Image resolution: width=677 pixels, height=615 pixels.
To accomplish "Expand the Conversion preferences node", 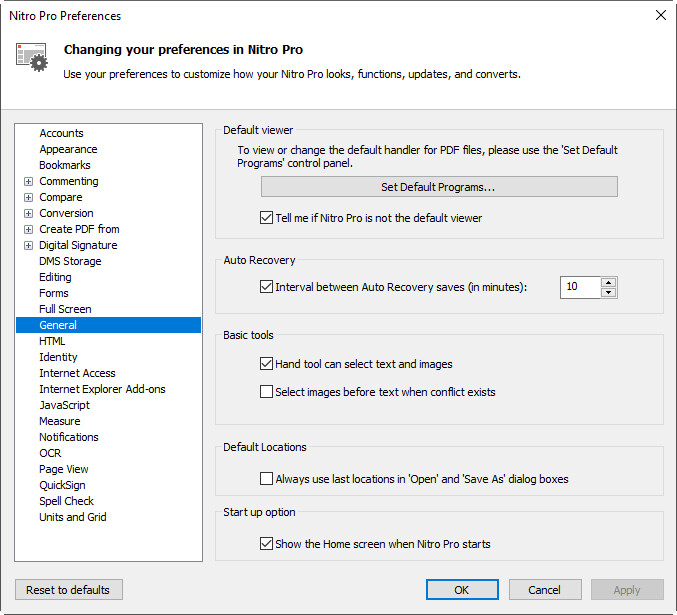I will point(28,214).
